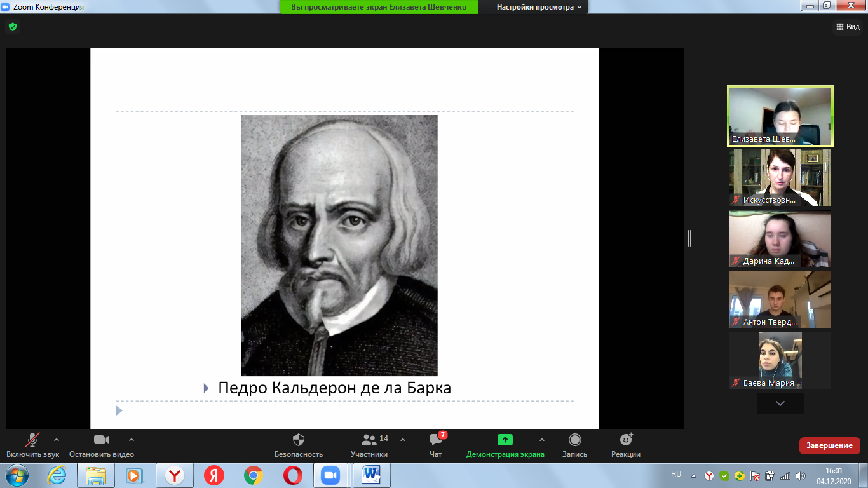This screenshot has width=868, height=488.
Task: Open the media player taskbar icon
Action: pos(134,475)
